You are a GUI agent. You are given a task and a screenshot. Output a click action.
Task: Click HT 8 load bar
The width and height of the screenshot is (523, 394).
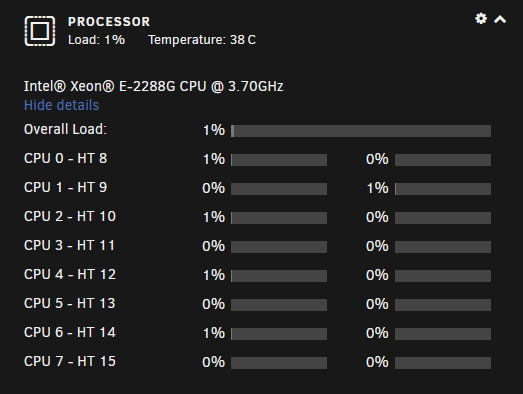point(443,160)
